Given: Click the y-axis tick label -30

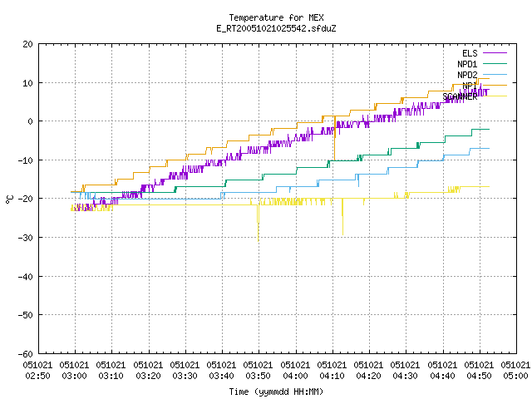Looking at the screenshot, I should [x=26, y=238].
